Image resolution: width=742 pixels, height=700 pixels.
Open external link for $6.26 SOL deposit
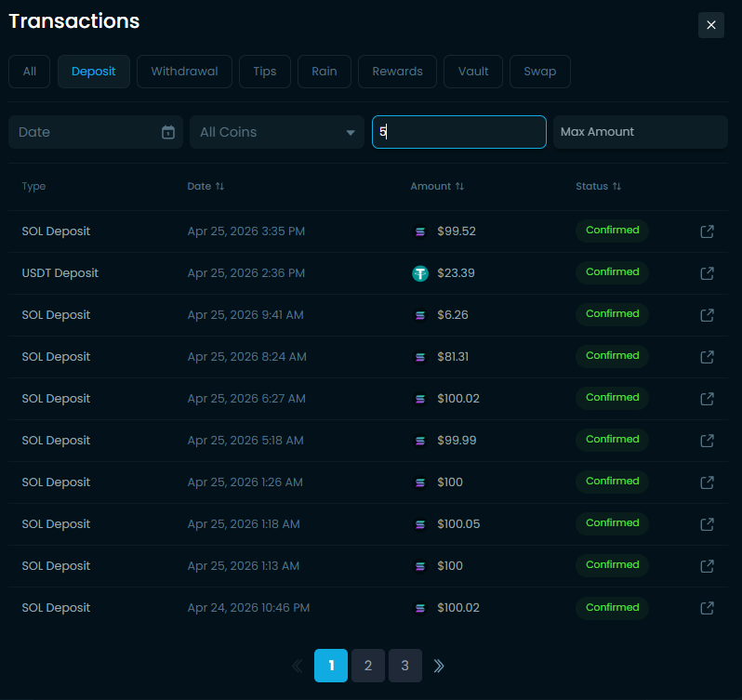[x=707, y=315]
